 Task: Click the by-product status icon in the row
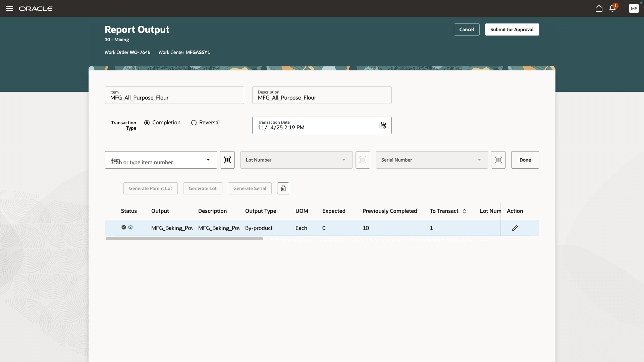[x=130, y=227]
